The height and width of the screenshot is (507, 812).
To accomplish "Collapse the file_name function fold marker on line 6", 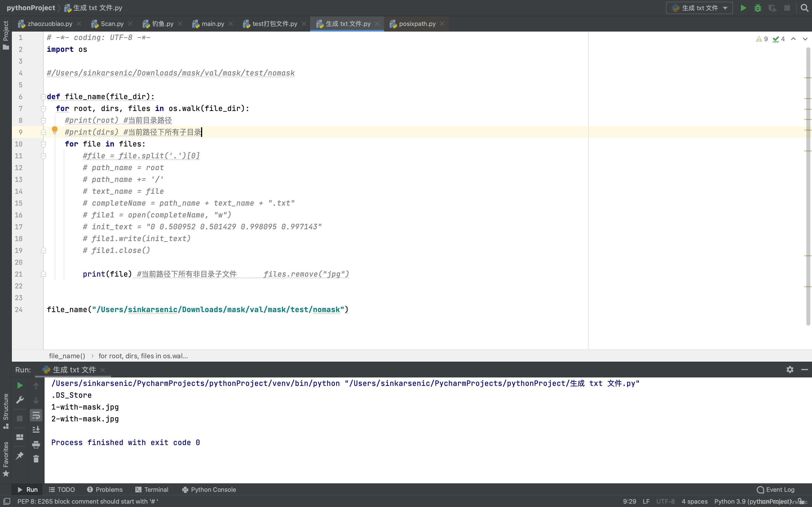I will point(43,97).
